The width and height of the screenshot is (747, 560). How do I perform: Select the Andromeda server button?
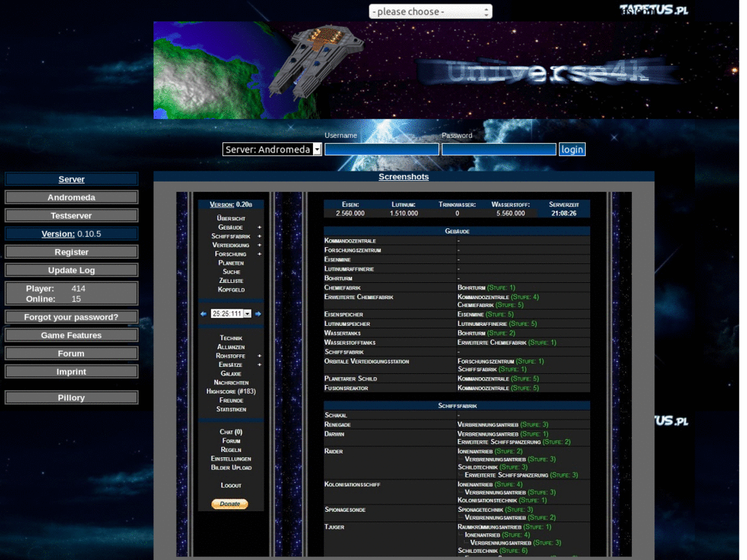71,197
